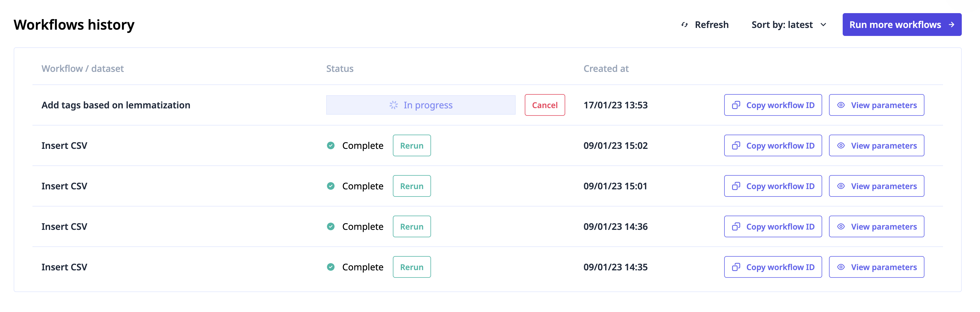Click the In progress spinner icon
This screenshot has width=980, height=312.
(x=393, y=105)
